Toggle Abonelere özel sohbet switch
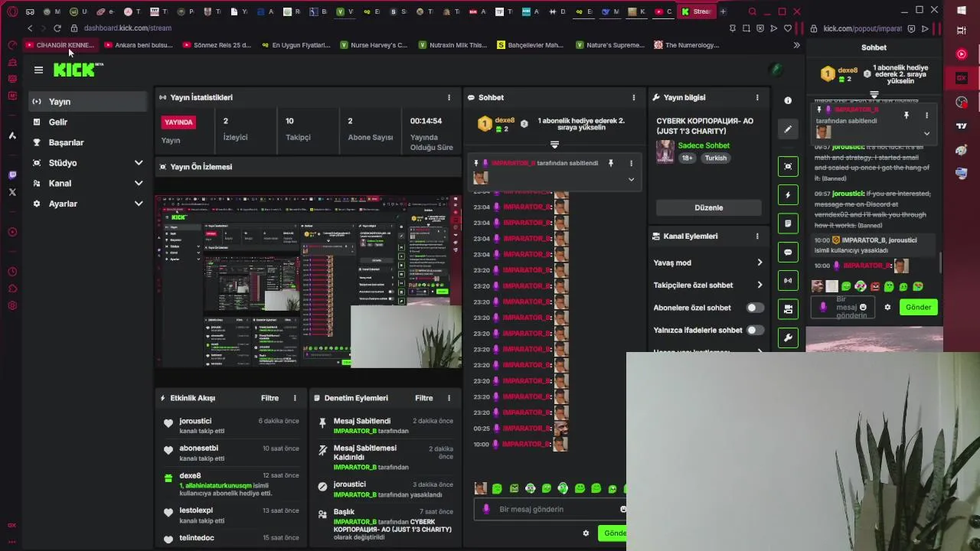Viewport: 980px width, 551px height. click(755, 308)
